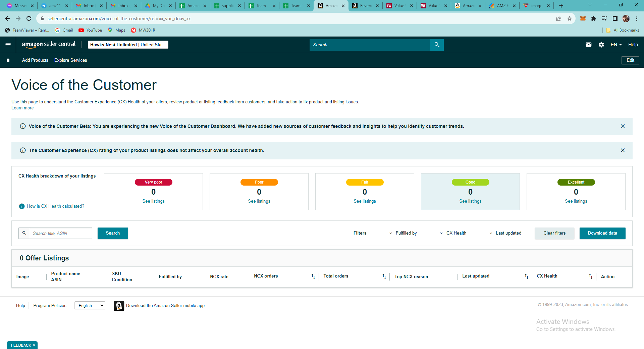Image resolution: width=644 pixels, height=349 pixels.
Task: Open the settings gear icon
Action: (x=601, y=45)
